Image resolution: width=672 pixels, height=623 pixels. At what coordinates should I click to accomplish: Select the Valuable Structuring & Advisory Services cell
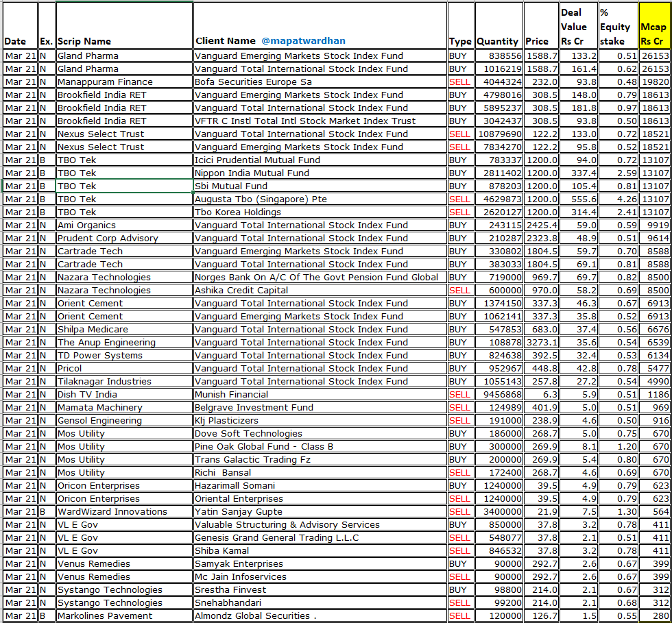pyautogui.click(x=320, y=524)
